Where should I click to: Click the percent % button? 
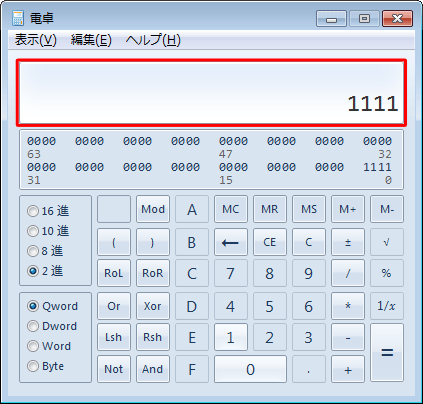coord(387,273)
